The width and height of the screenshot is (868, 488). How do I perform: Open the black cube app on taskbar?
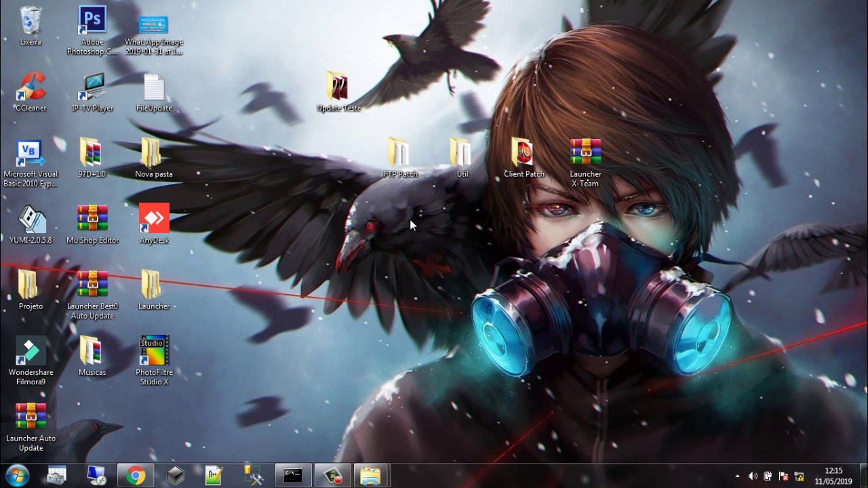coord(175,476)
